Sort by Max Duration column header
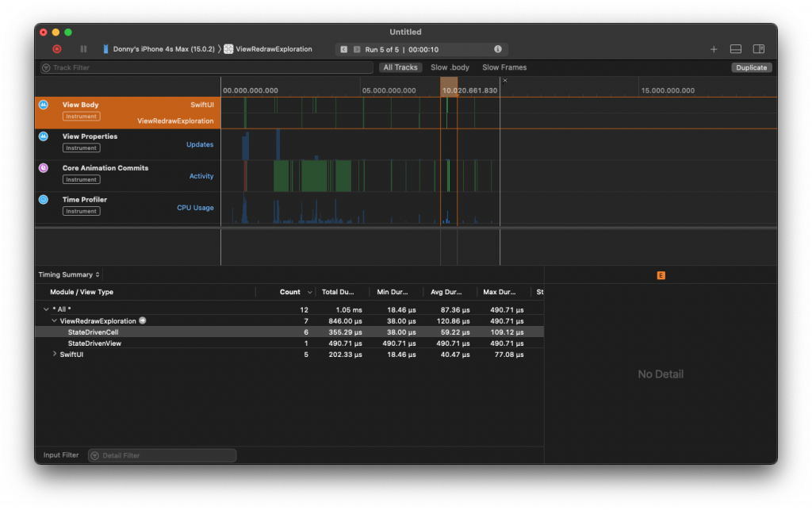 pos(500,292)
